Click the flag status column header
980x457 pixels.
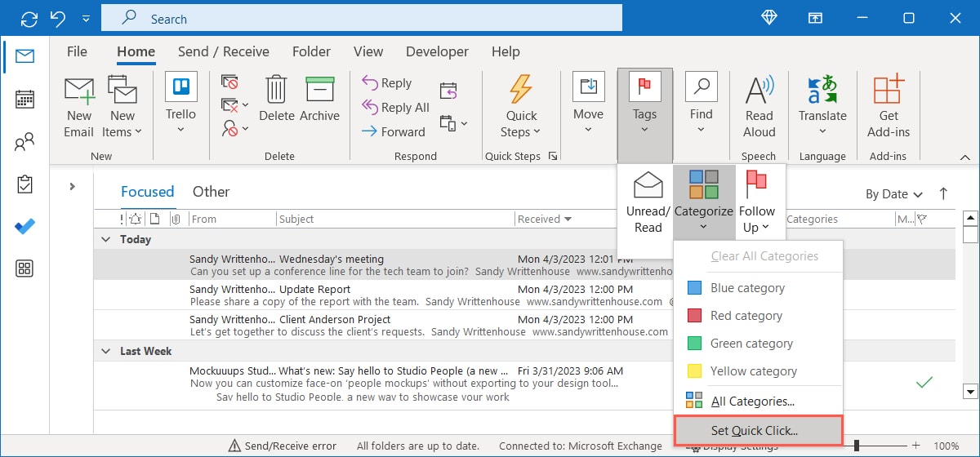pos(922,219)
